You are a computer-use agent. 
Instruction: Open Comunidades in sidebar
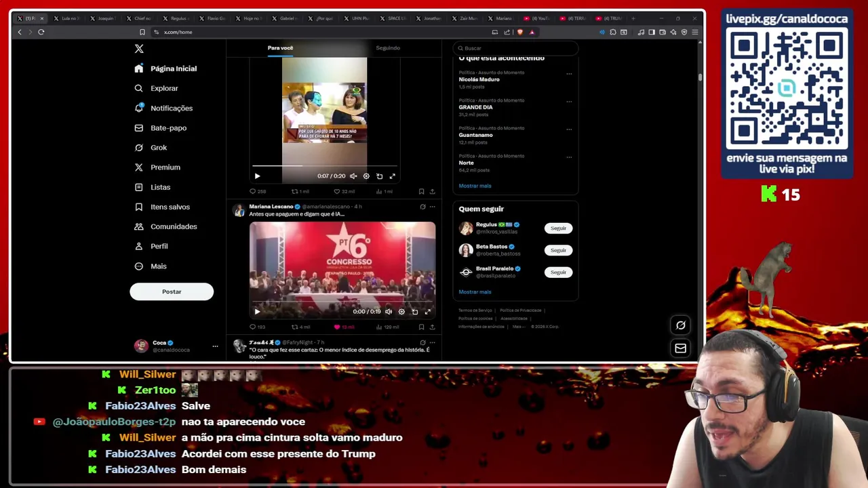[166, 226]
